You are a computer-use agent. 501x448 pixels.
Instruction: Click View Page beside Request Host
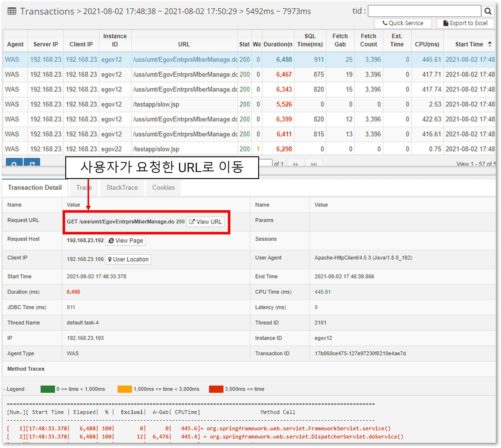point(126,240)
